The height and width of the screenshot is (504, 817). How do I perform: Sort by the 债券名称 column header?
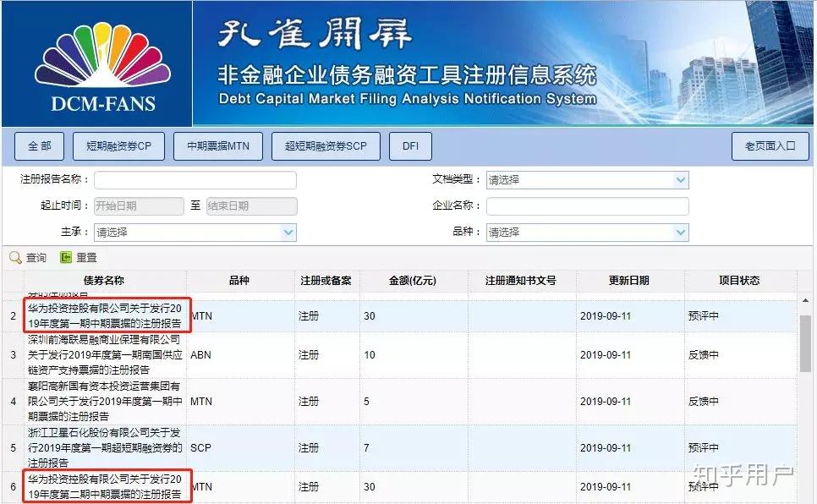click(x=104, y=281)
